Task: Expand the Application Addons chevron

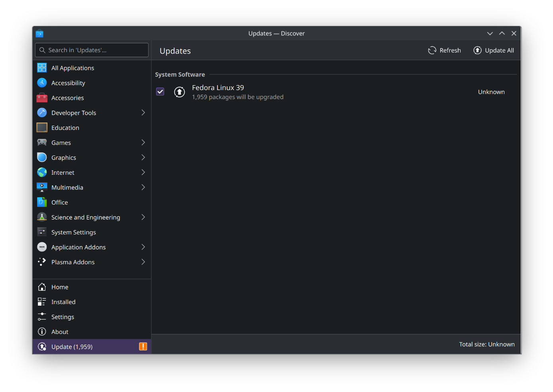Action: pyautogui.click(x=143, y=247)
